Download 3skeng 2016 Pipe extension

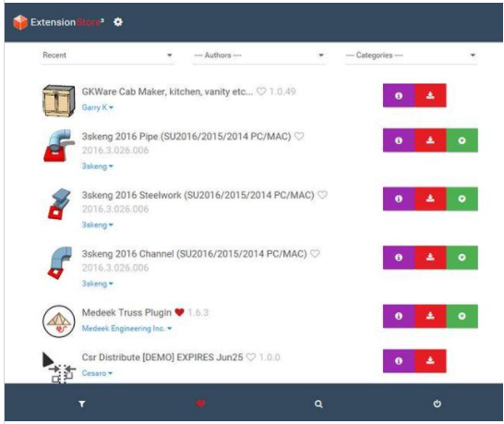430,140
